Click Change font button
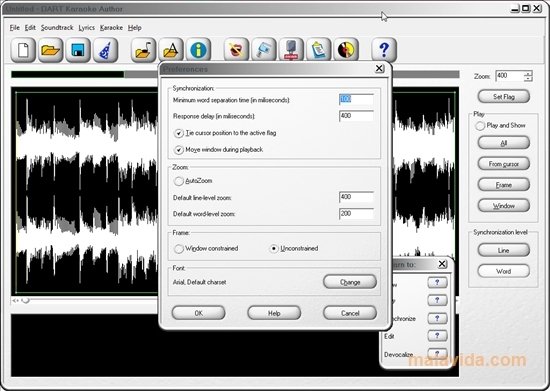The image size is (550, 391). pos(350,282)
